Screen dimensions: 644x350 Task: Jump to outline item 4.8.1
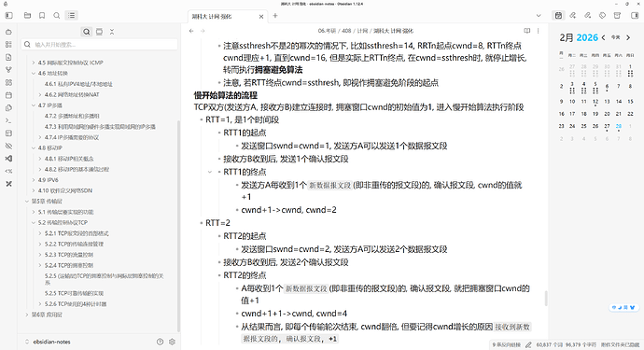(69, 159)
